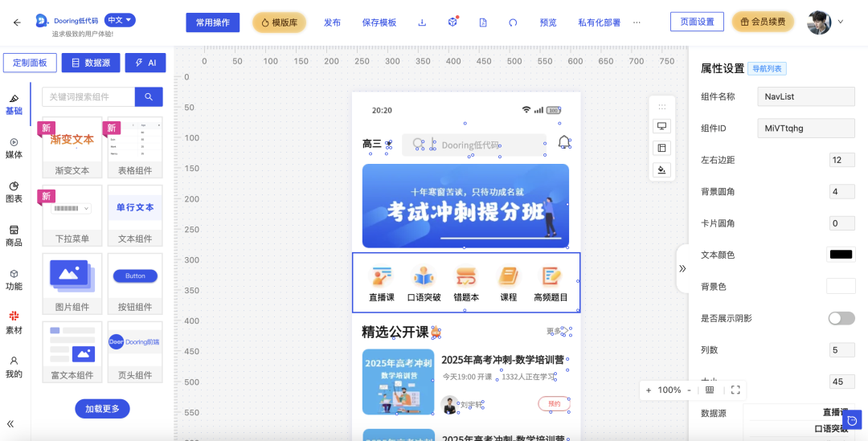
Task: Click the Dooring低代码 logo icon
Action: click(42, 21)
